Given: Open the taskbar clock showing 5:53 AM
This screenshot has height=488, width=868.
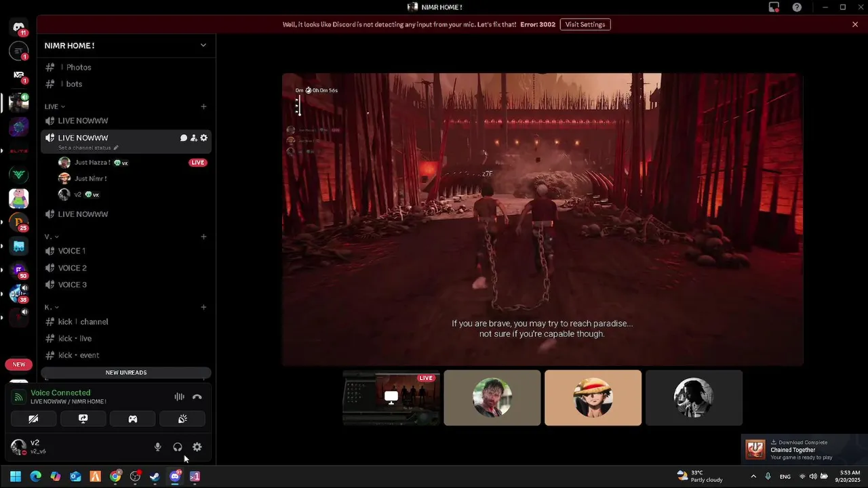Looking at the screenshot, I should (x=848, y=476).
